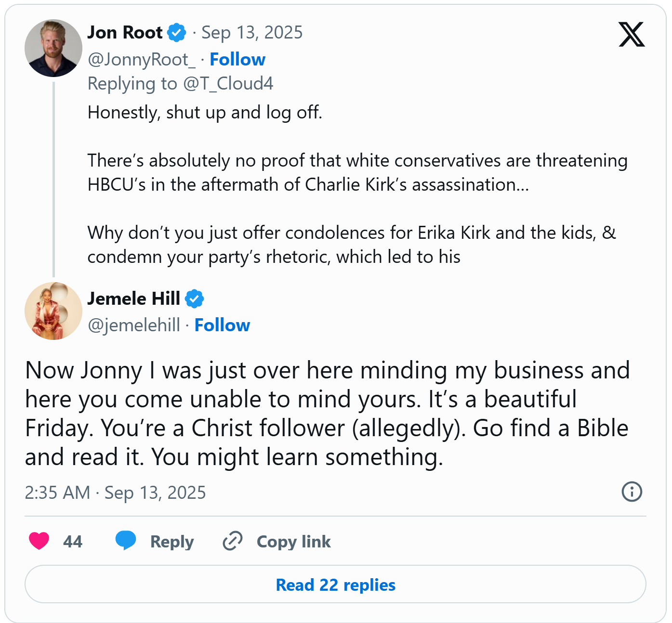This screenshot has width=672, height=623.
Task: Open the @jemelehill handle link
Action: (134, 325)
